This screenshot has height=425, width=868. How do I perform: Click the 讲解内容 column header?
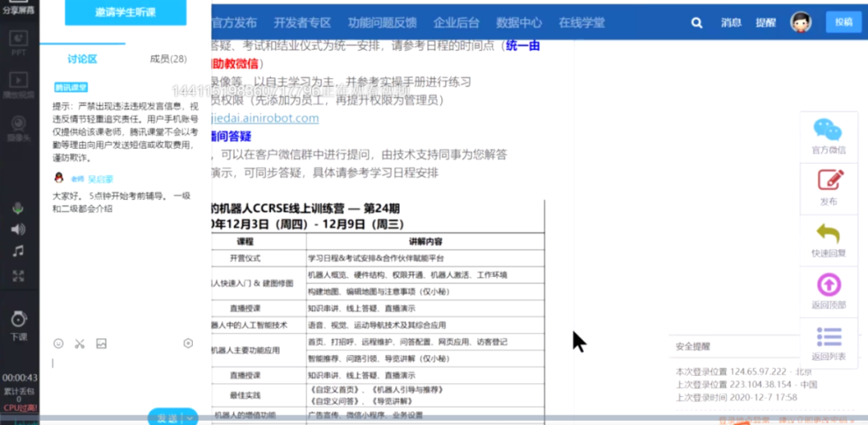coord(425,242)
